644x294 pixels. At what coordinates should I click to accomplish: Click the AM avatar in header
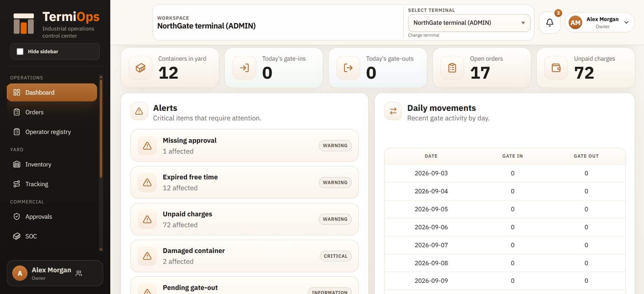coord(575,23)
